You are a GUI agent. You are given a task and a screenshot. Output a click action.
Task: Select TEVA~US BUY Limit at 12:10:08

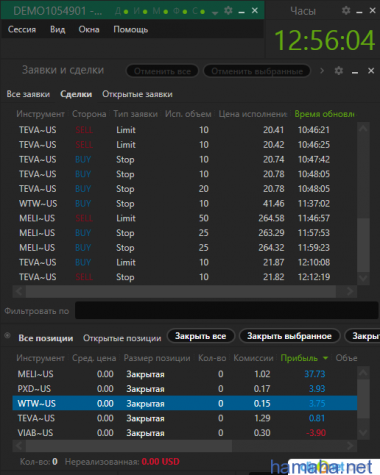point(185,262)
